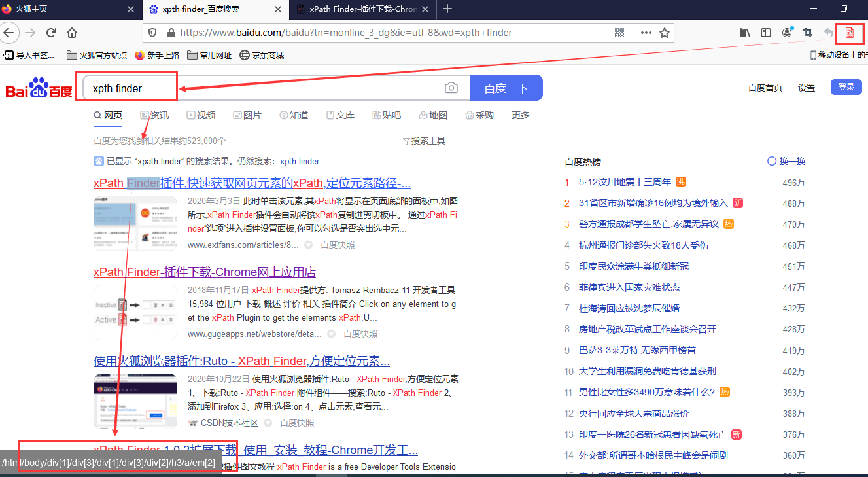Open the page actions three-dot menu
Screen dimensions: 868x477
646,33
